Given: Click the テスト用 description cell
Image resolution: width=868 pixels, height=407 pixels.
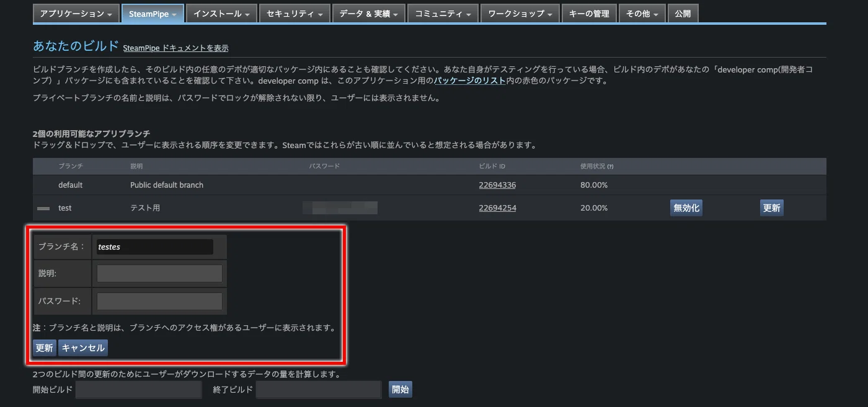Looking at the screenshot, I should pos(145,208).
